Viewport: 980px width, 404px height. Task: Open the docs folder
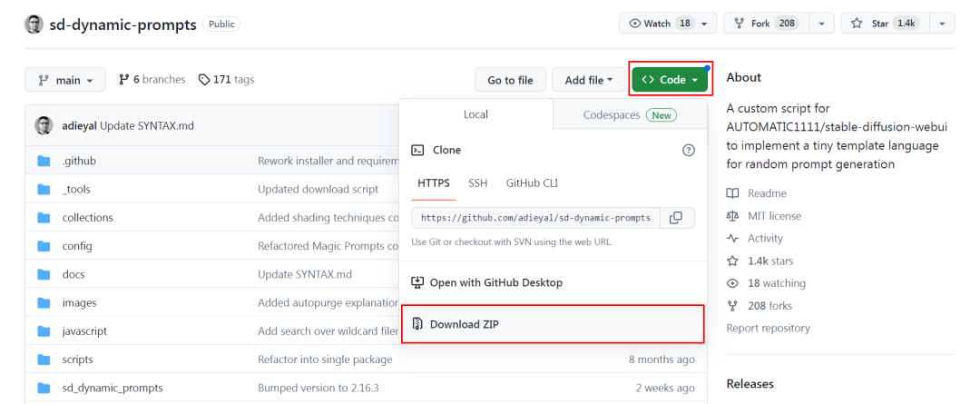pyautogui.click(x=73, y=274)
